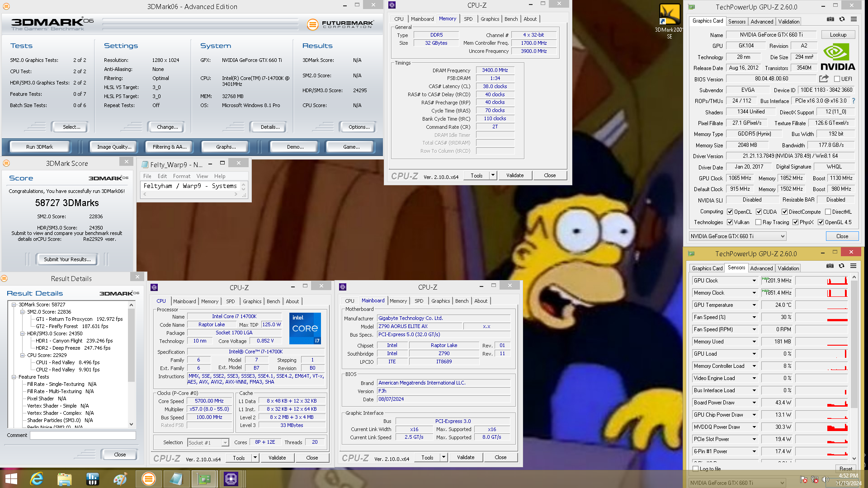Switch to CPU-Z taskbar icon
Image resolution: width=868 pixels, height=488 pixels.
pyautogui.click(x=231, y=479)
